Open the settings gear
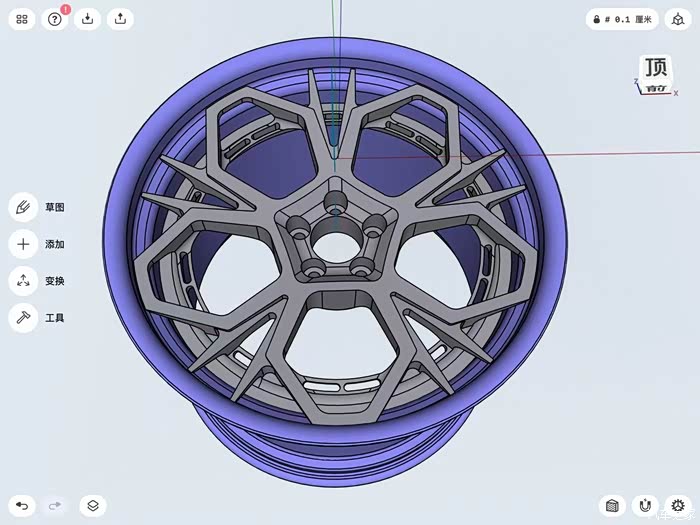Image resolution: width=700 pixels, height=525 pixels. (x=678, y=506)
